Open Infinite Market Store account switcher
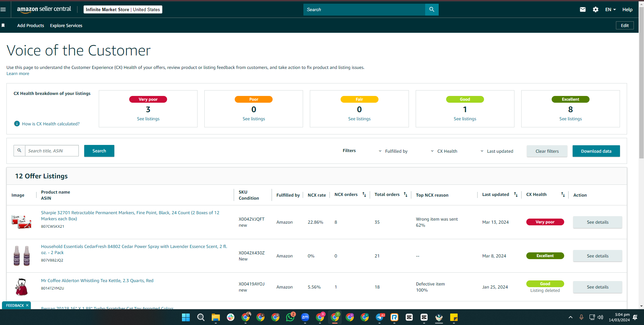 click(x=123, y=9)
